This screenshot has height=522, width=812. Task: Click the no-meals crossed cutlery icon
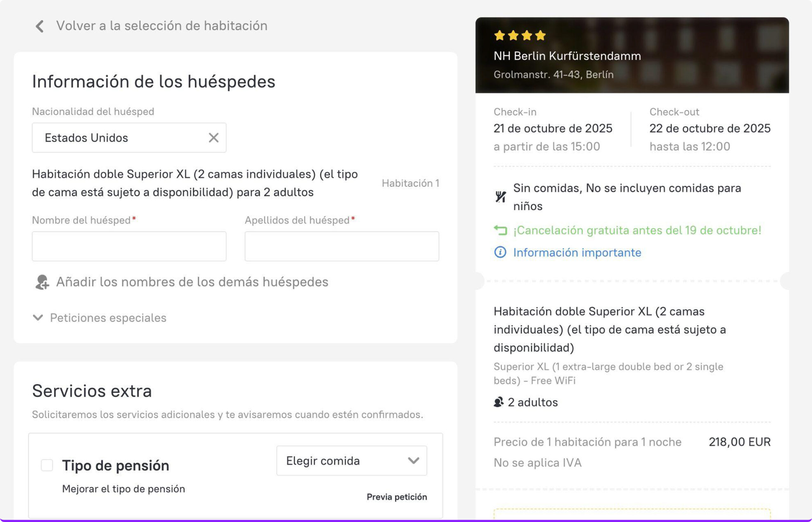[x=500, y=197]
